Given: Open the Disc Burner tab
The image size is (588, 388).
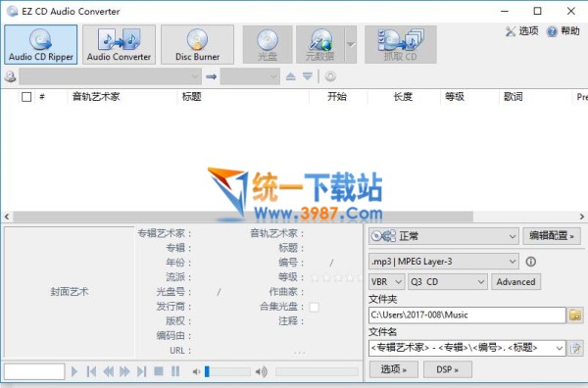Looking at the screenshot, I should 197,45.
